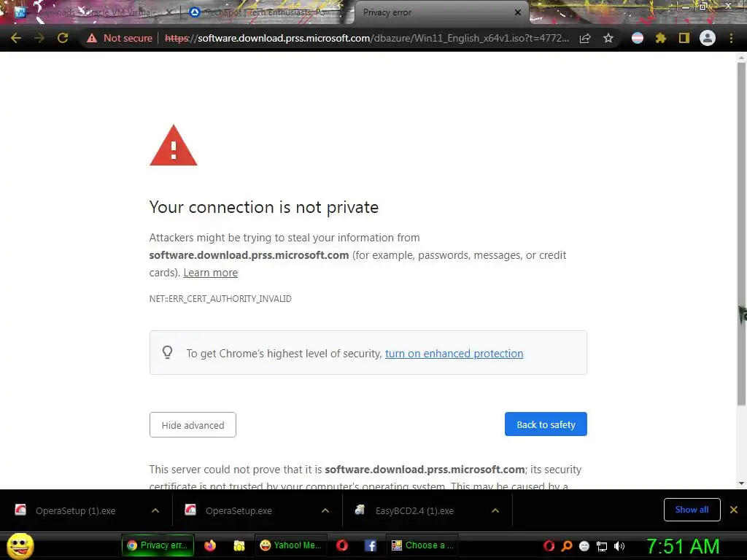747x560 pixels.
Task: Open the Chrome profile avatar
Action: pos(708,38)
